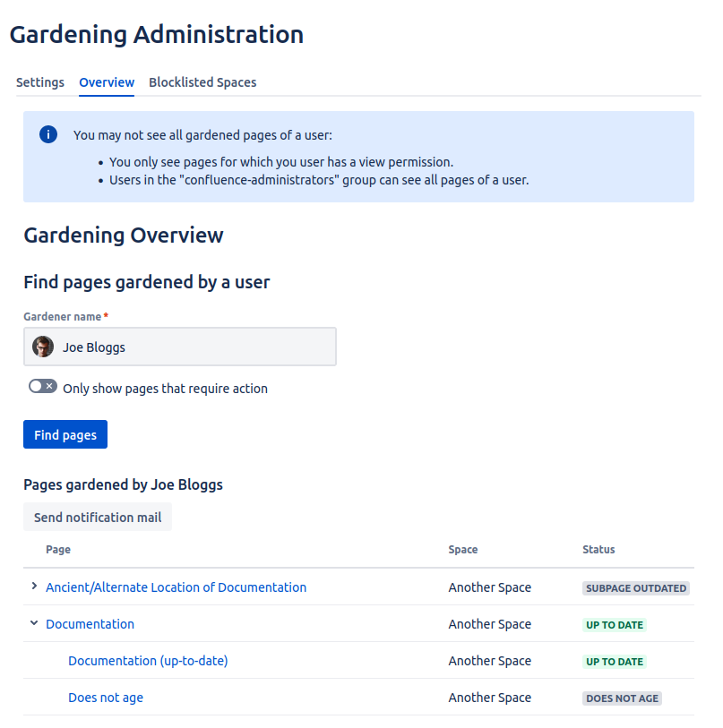Viewport: 723px width, 728px height.
Task: Click the Gardener name input field
Action: (197, 347)
